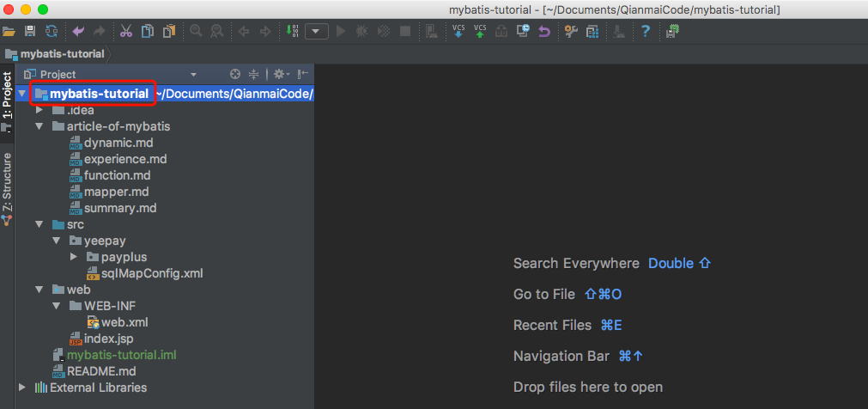Select the External Libraries label
This screenshot has width=868, height=409.
click(x=99, y=388)
